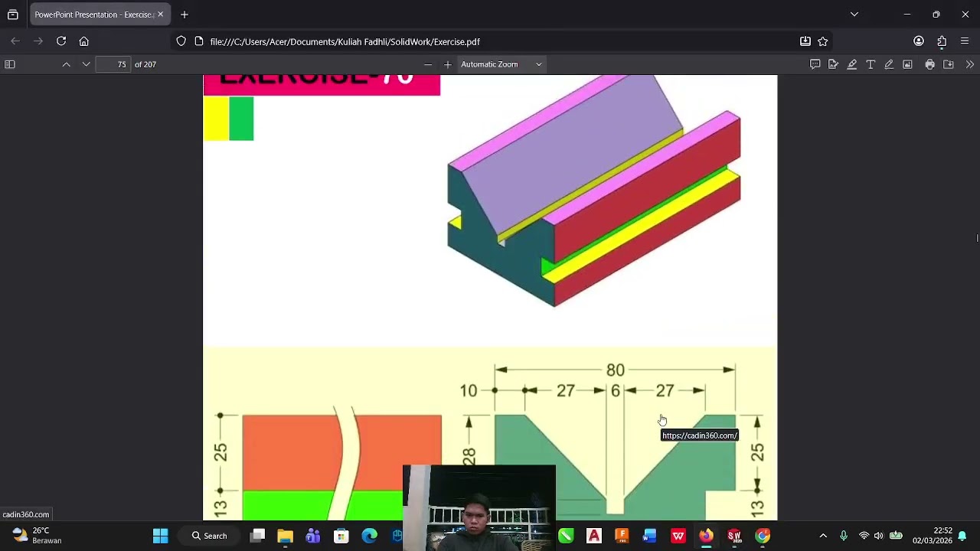Open the signature tool

(x=833, y=64)
